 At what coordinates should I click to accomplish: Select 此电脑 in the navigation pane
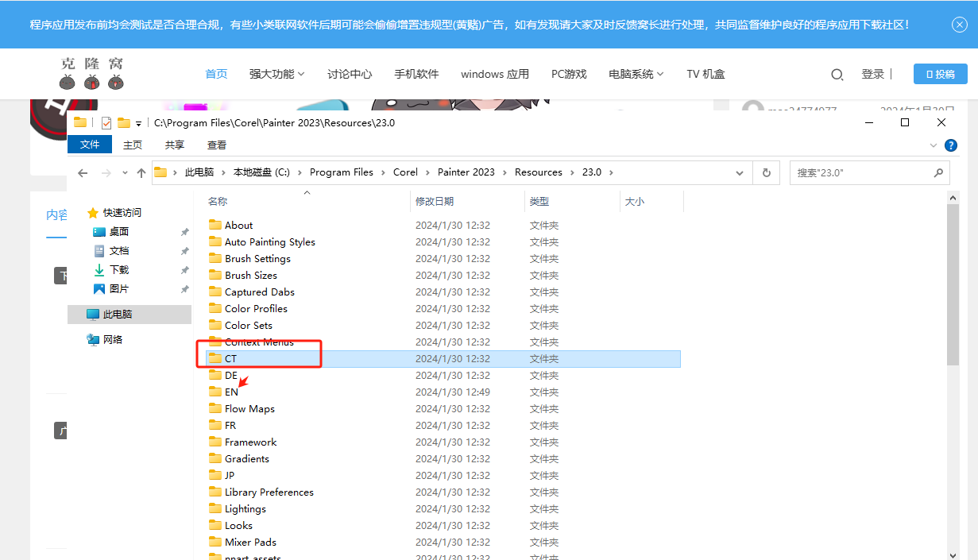pyautogui.click(x=129, y=315)
